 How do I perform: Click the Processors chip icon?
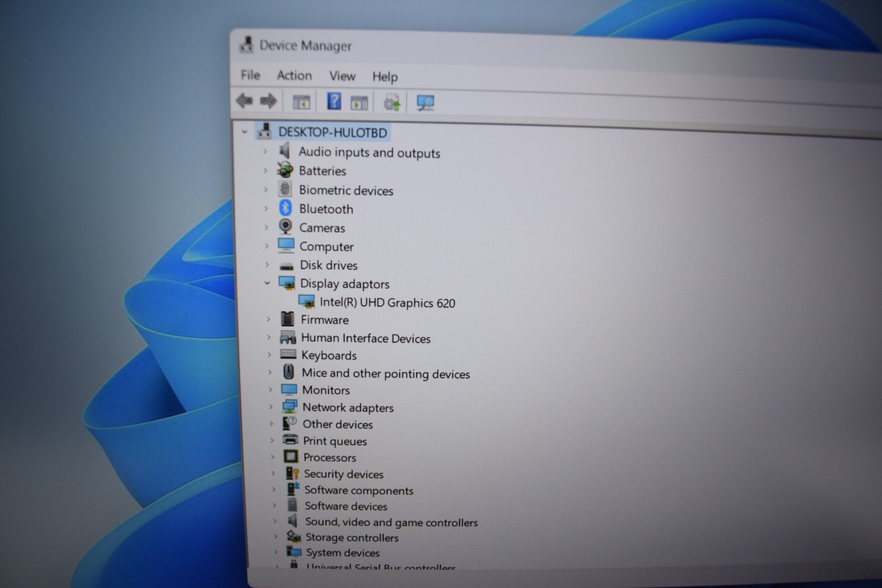pyautogui.click(x=291, y=456)
